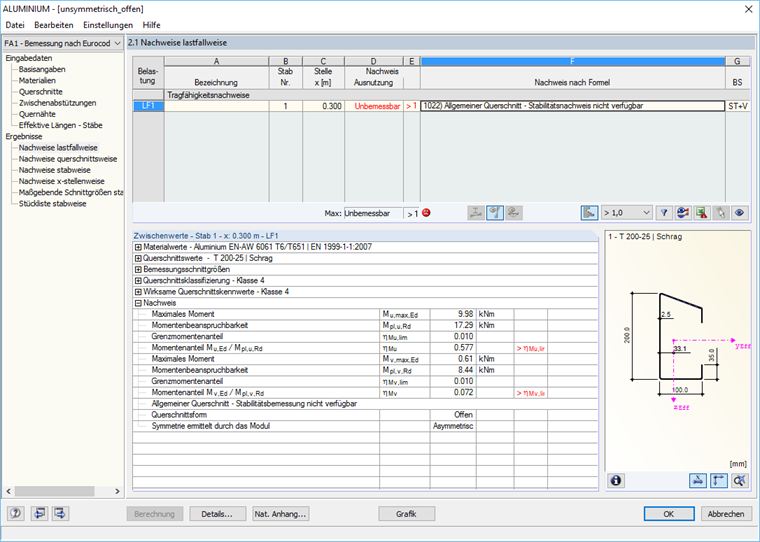Viewport: 760px width, 542px height.
Task: Select Basisangaben in navigator tree
Action: (42, 69)
